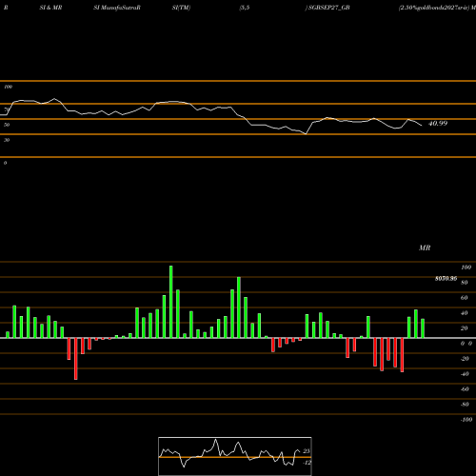The width and height of the screenshot is (476, 476).
Task: Click the '-80' label on MR axis
Action: pyautogui.click(x=465, y=405)
